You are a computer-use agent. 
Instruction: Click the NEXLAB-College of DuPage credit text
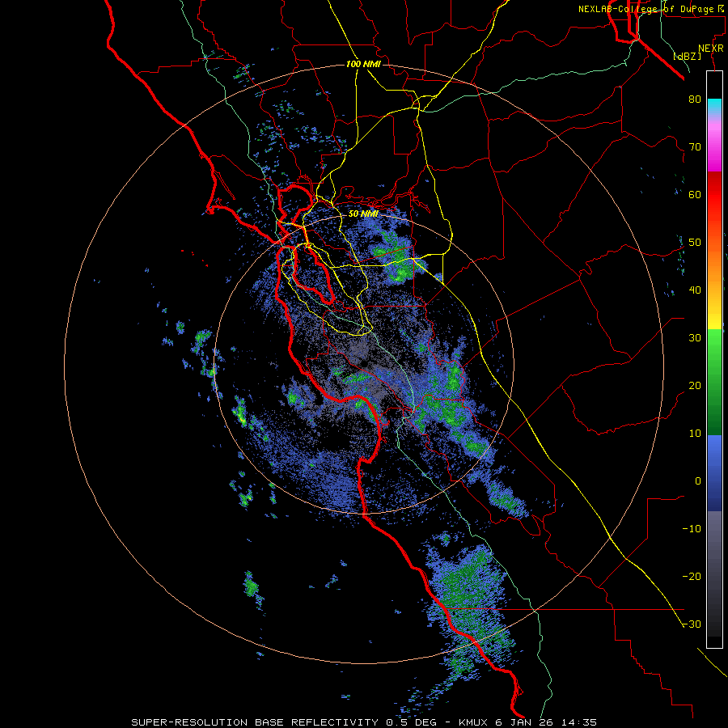pos(645,9)
